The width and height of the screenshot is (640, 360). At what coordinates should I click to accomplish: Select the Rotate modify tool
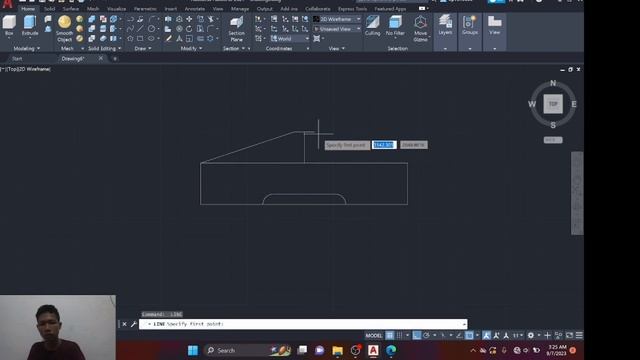pyautogui.click(x=189, y=29)
